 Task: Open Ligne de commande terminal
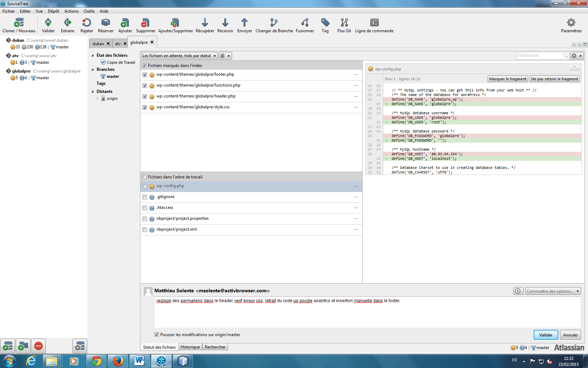[x=374, y=23]
